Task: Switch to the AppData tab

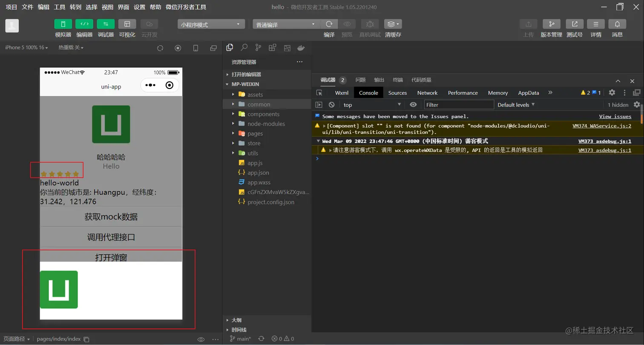Action: [529, 93]
